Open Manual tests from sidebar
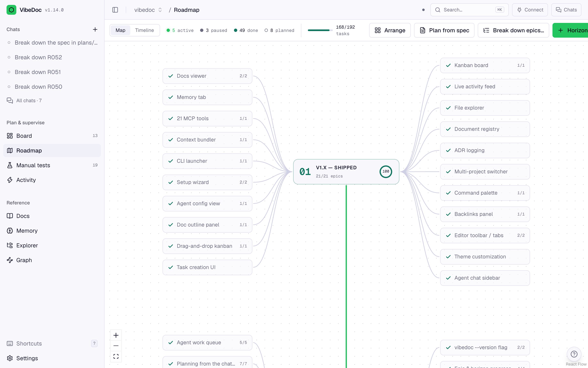 [52, 165]
